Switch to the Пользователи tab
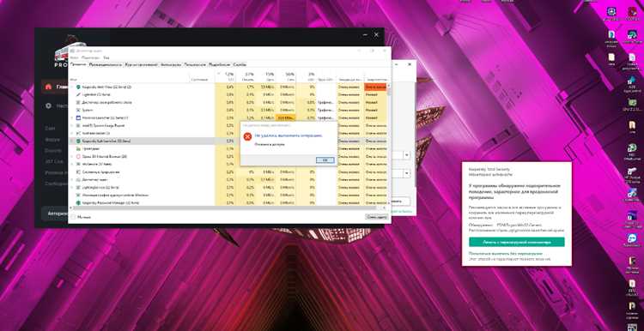Image resolution: width=644 pixels, height=331 pixels. pyautogui.click(x=195, y=64)
